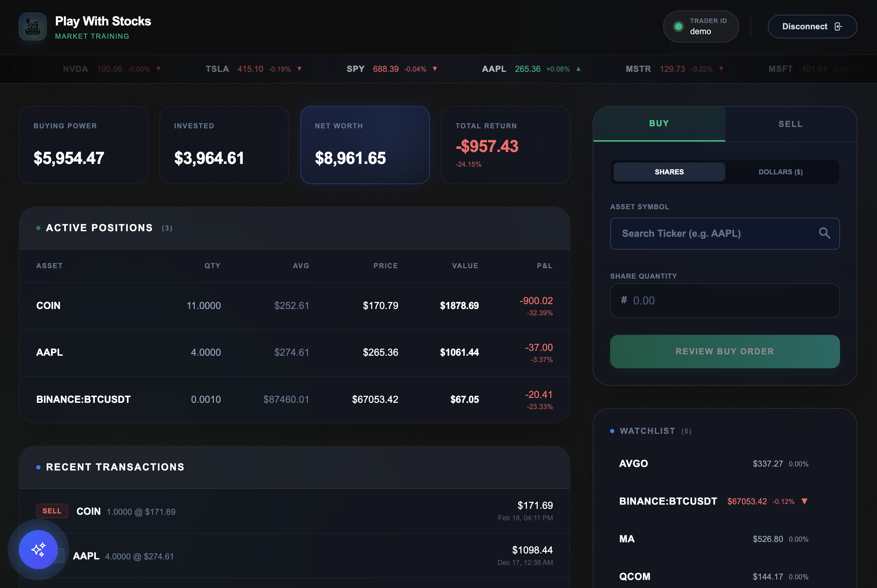Open the AI assistant sparkle button

pyautogui.click(x=38, y=549)
